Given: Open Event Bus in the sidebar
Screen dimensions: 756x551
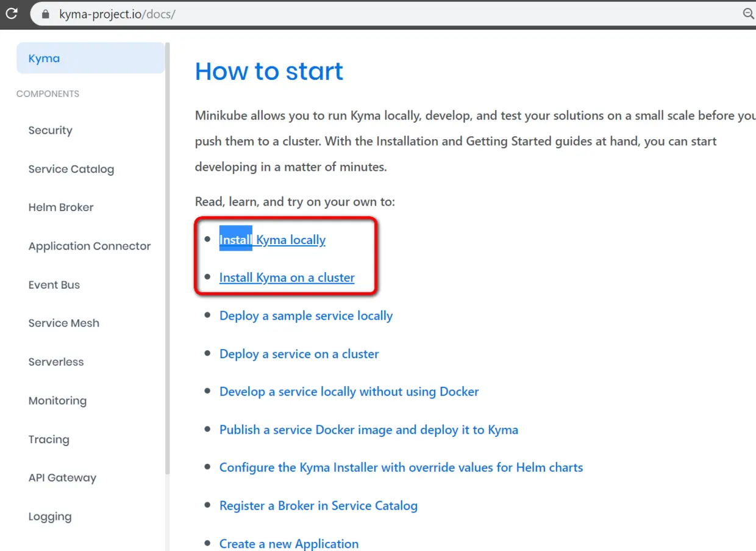Looking at the screenshot, I should [x=54, y=285].
